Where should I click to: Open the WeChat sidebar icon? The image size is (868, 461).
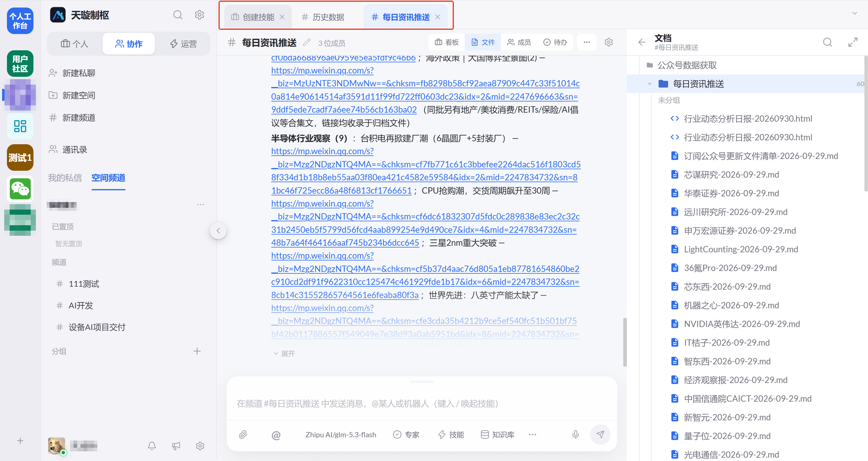click(x=20, y=189)
